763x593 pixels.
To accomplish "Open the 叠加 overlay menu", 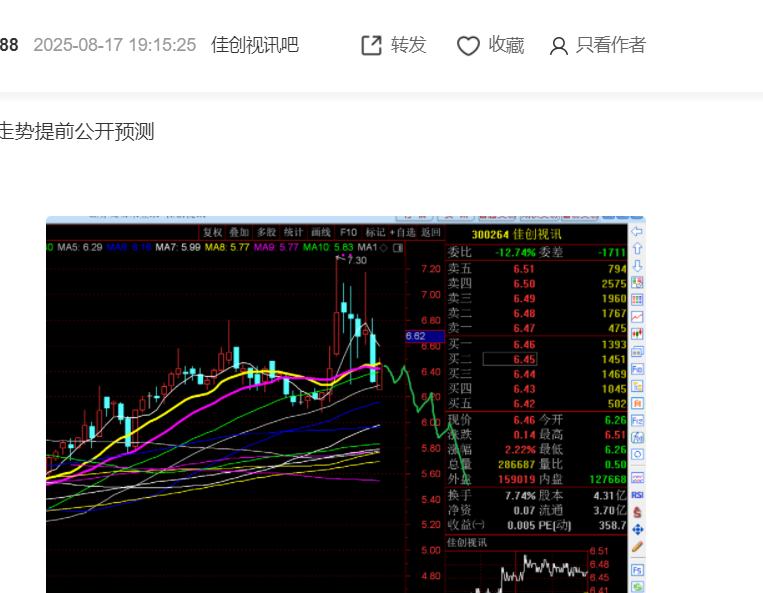I will 239,233.
